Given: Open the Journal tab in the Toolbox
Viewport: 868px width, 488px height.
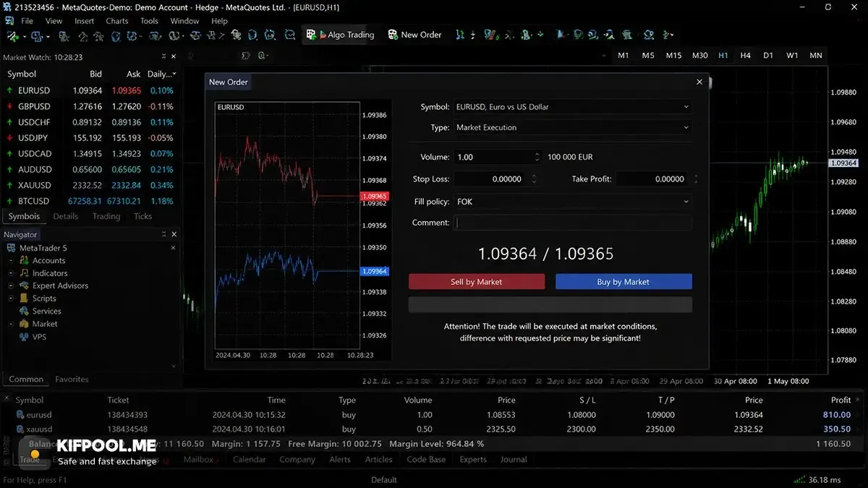Looking at the screenshot, I should pos(514,459).
